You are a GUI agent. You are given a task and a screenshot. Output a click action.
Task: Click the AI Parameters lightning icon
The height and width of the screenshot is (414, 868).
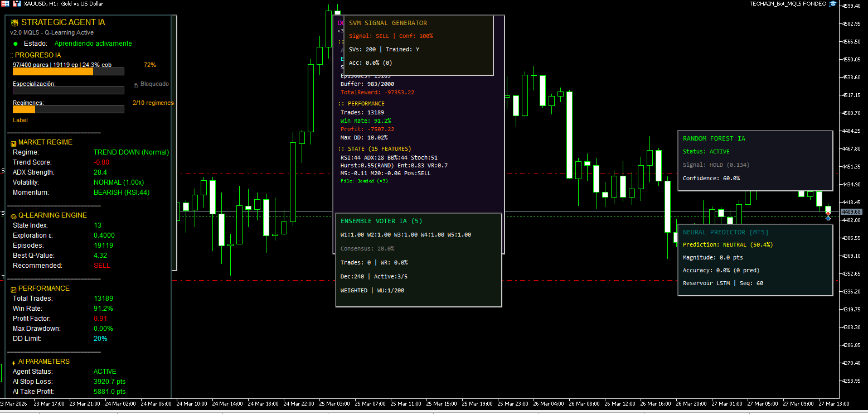pos(14,363)
